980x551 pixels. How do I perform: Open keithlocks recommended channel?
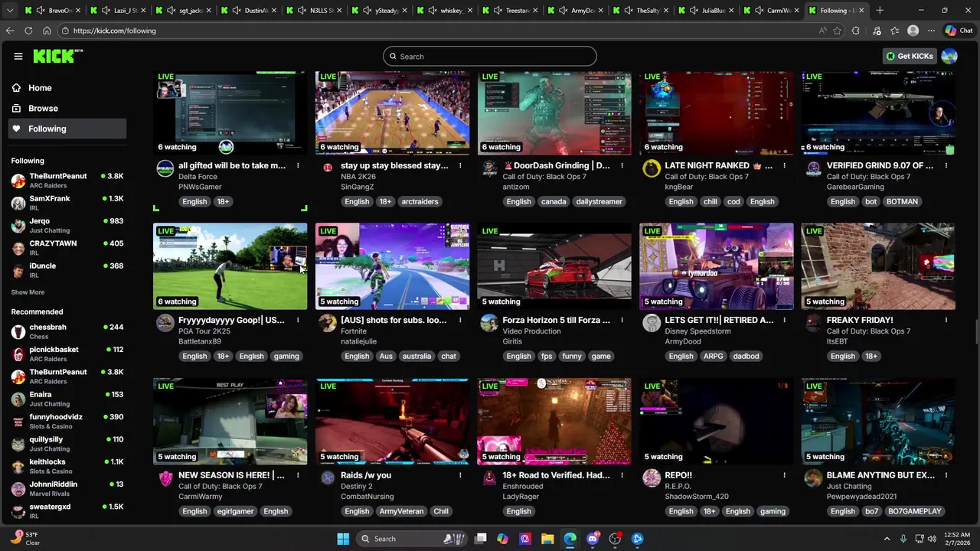click(67, 466)
